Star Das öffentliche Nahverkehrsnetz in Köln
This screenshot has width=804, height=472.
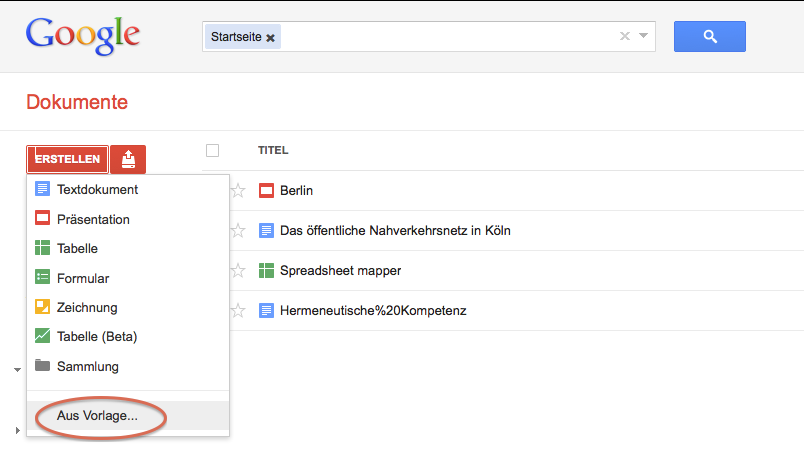238,231
